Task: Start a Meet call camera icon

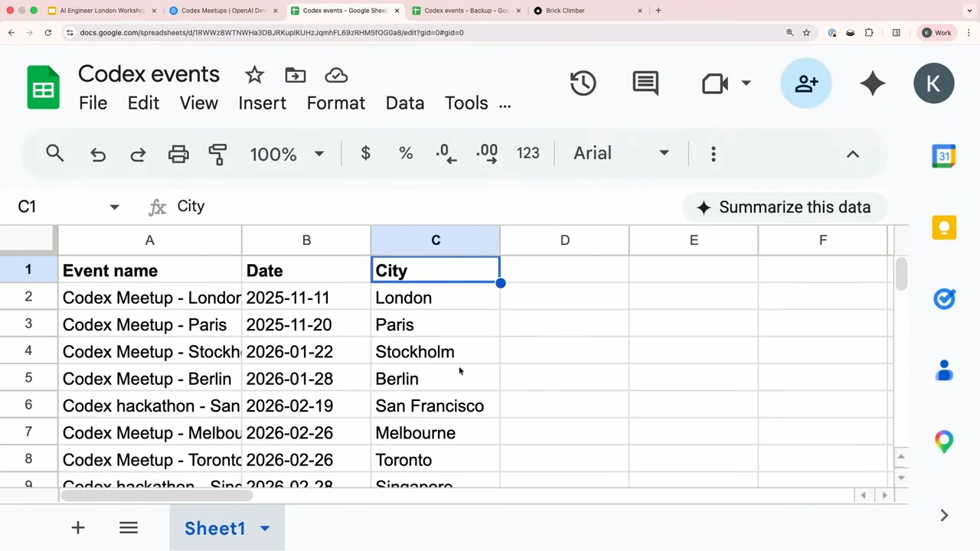Action: pos(715,83)
